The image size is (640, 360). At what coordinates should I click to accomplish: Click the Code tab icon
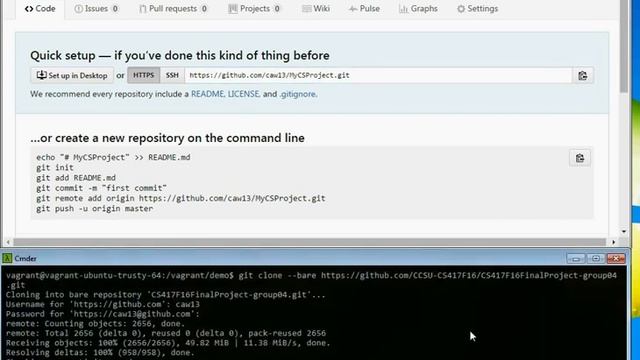coord(29,9)
